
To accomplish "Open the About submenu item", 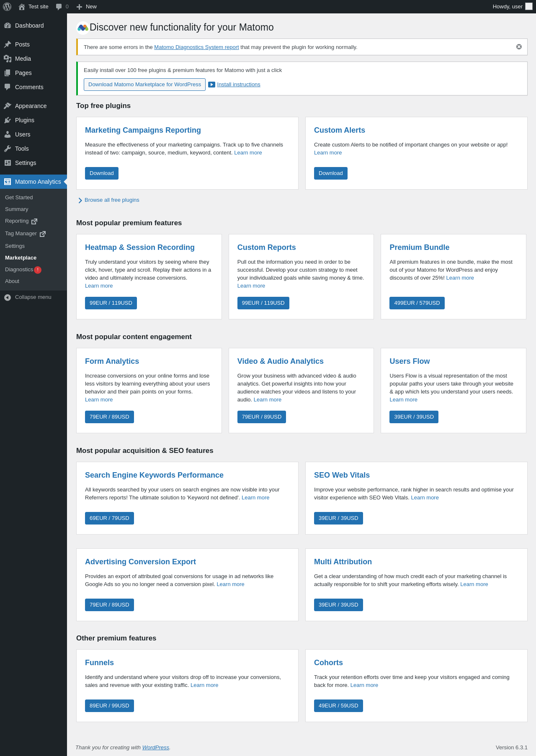I will point(12,281).
